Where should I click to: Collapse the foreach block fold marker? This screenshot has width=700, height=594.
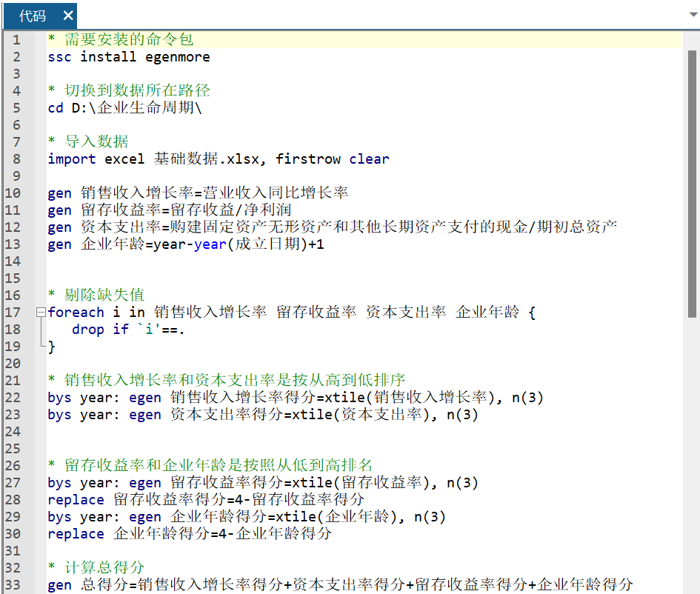41,313
